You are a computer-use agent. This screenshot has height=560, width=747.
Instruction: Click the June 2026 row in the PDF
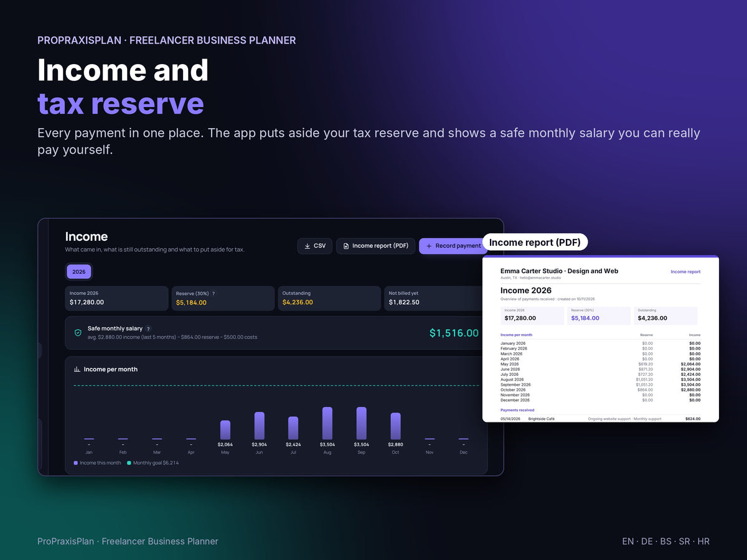(x=600, y=369)
